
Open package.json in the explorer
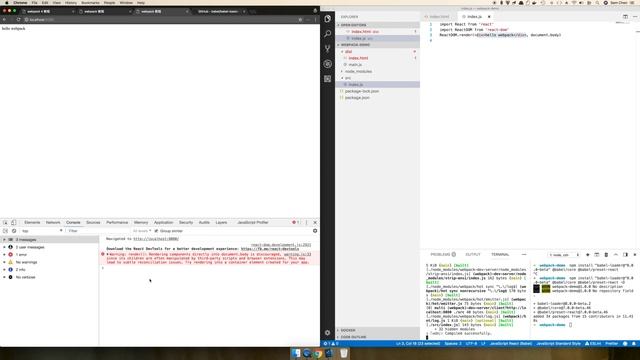pos(357,98)
